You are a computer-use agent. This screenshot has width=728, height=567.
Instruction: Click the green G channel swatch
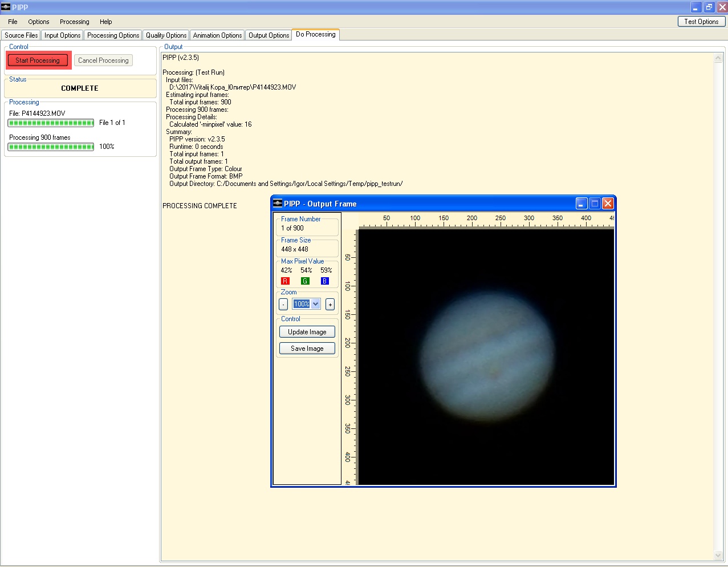point(305,281)
